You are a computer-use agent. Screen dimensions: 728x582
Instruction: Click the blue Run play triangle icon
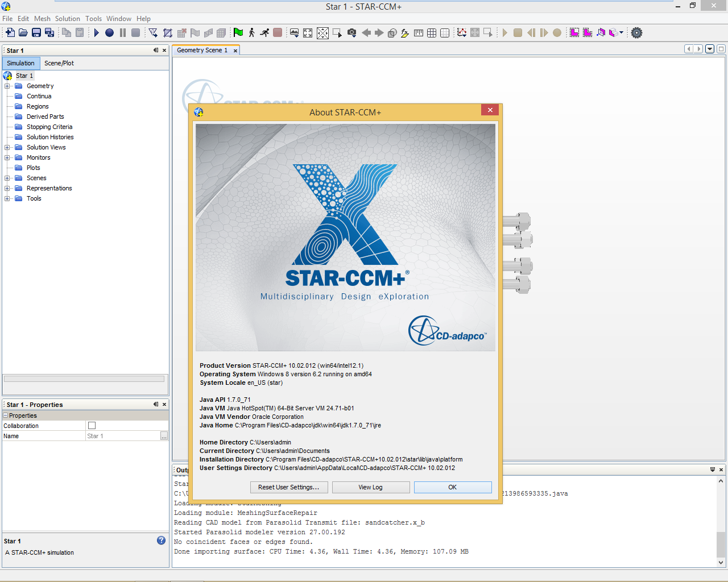click(97, 33)
